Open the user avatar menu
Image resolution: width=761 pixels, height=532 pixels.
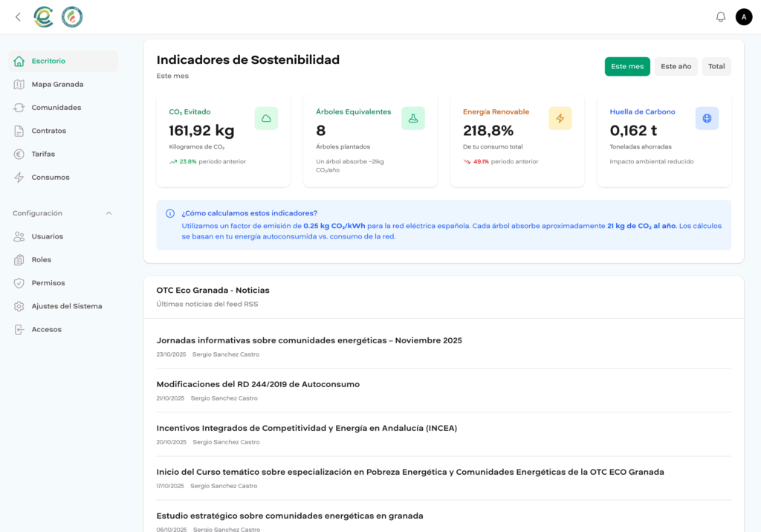coord(744,16)
